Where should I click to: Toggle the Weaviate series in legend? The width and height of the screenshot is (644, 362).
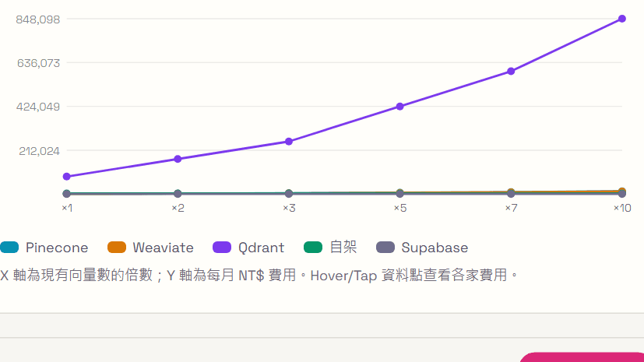click(150, 248)
